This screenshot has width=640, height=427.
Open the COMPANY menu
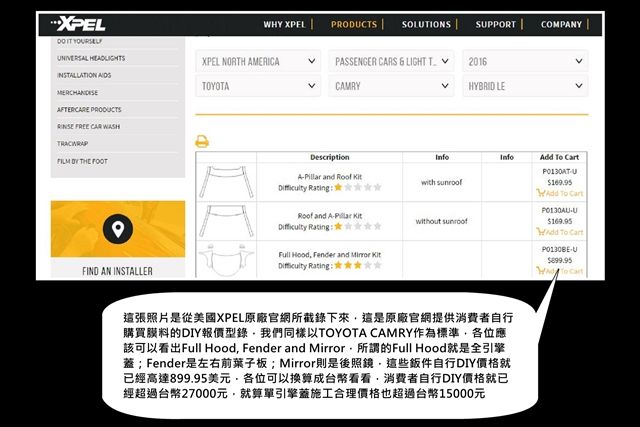pyautogui.click(x=561, y=24)
